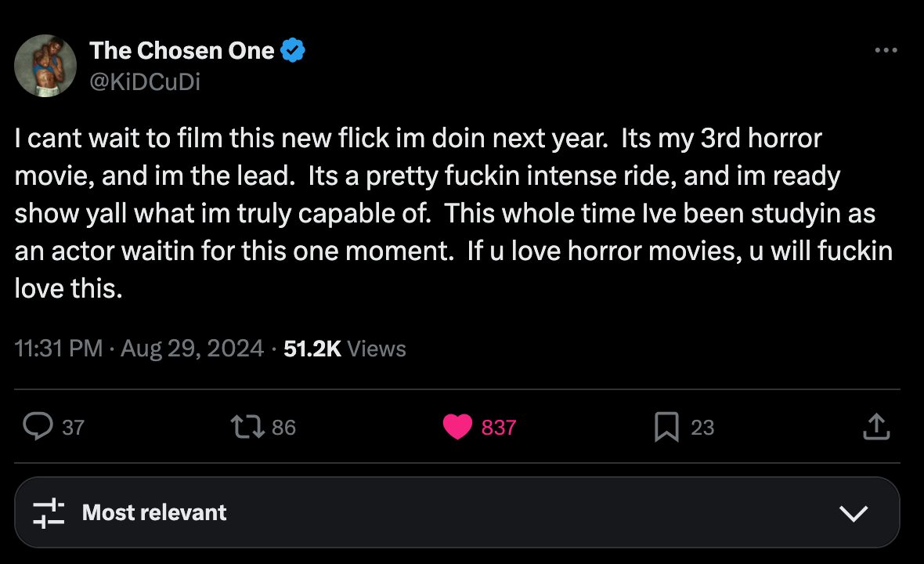924x564 pixels.
Task: Open The Chosen One's profile picture
Action: point(45,66)
